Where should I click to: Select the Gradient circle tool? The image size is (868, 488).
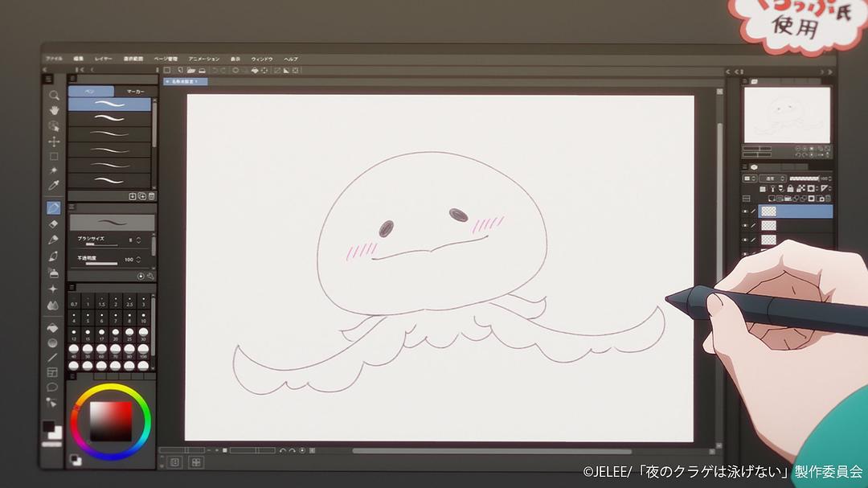pyautogui.click(x=52, y=342)
